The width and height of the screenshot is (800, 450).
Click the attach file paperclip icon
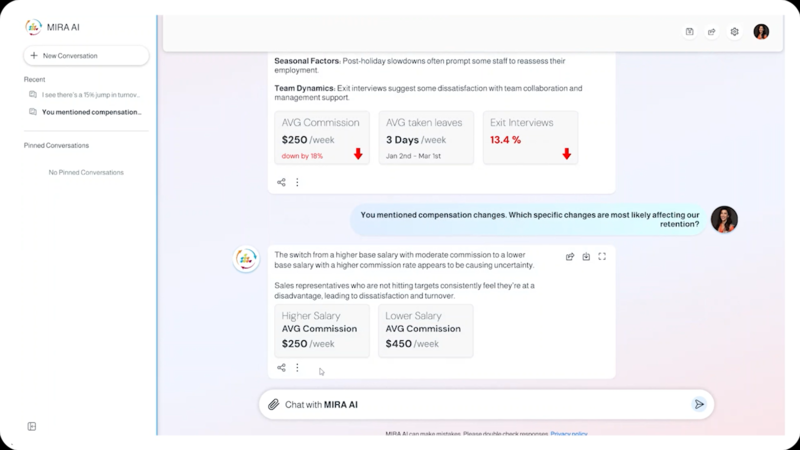(274, 404)
